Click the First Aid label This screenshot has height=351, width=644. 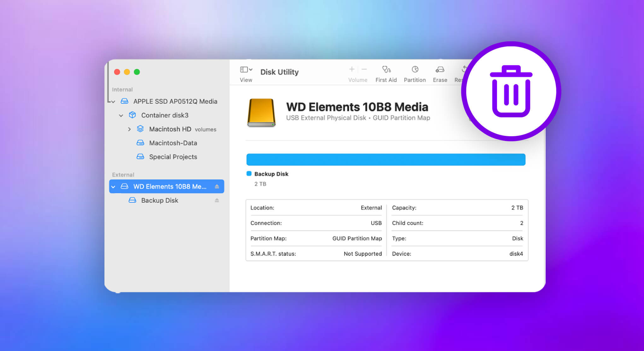click(386, 80)
